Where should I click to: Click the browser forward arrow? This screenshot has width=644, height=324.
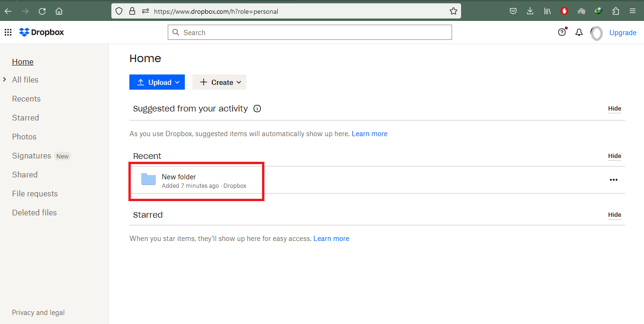click(x=25, y=11)
